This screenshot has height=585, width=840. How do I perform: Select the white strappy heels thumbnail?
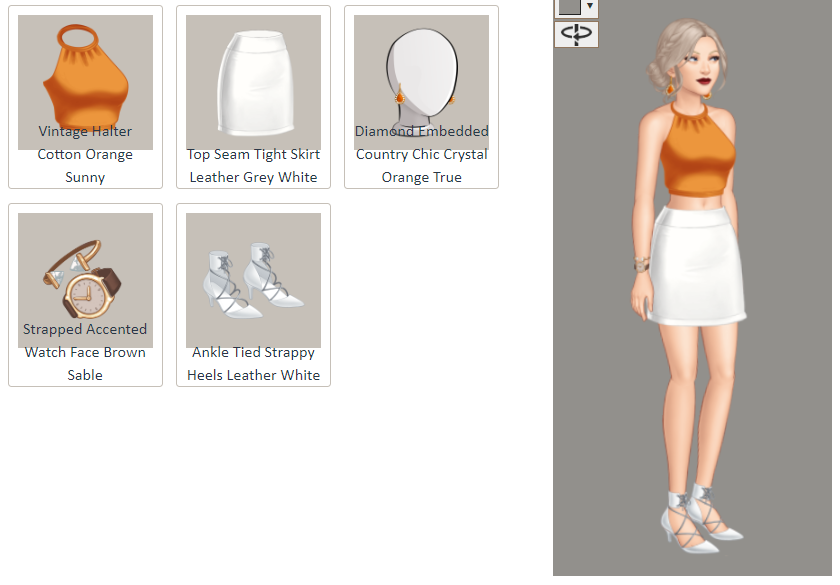(253, 281)
